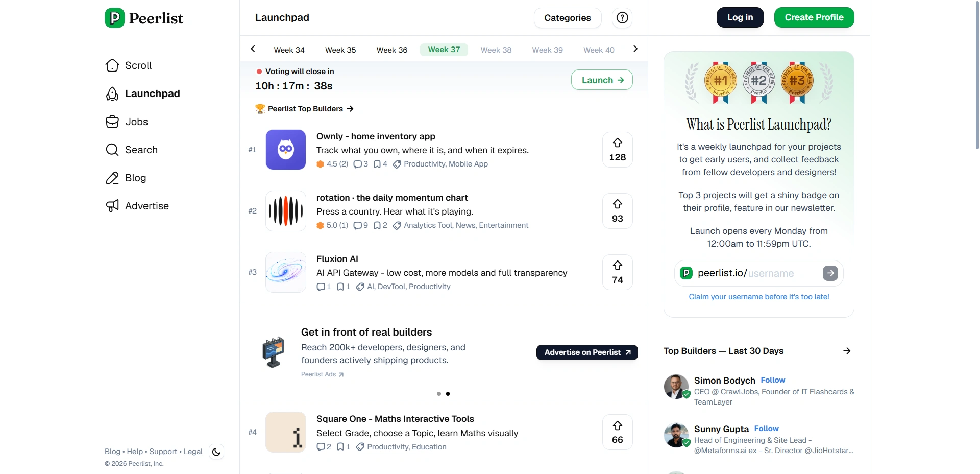Click the Peerlist logo
This screenshot has width=980, height=474.
[144, 18]
